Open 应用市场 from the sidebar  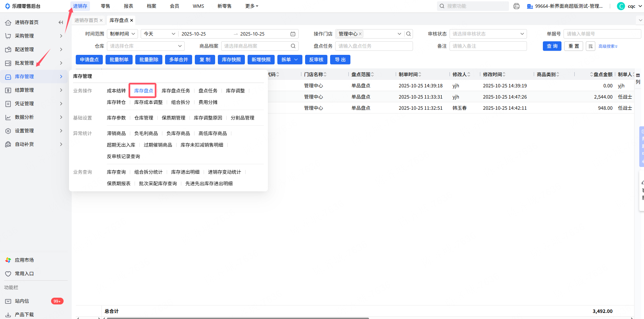coord(24,260)
